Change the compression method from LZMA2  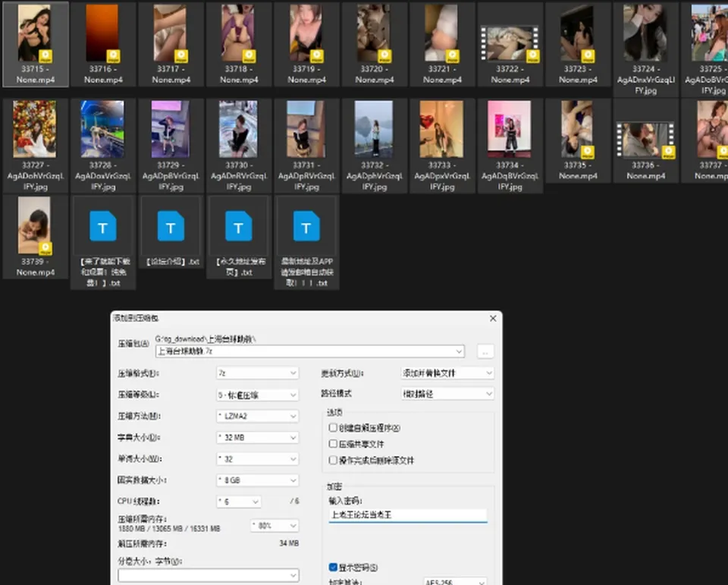(258, 416)
